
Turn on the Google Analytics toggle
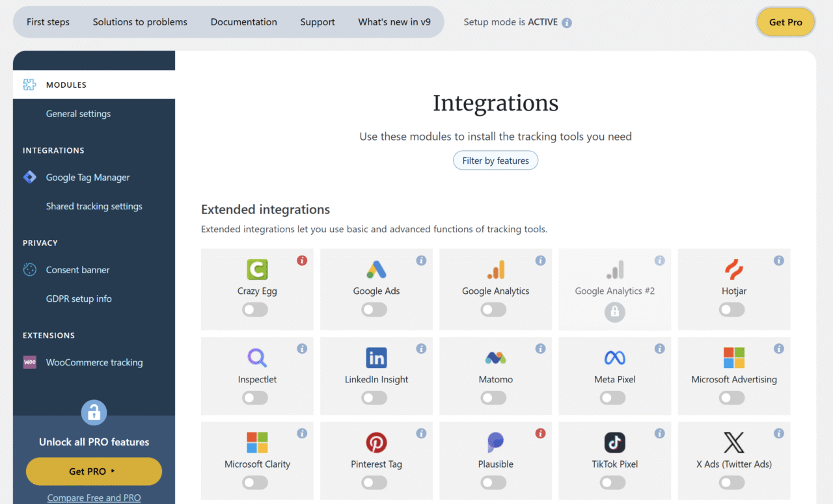tap(493, 310)
